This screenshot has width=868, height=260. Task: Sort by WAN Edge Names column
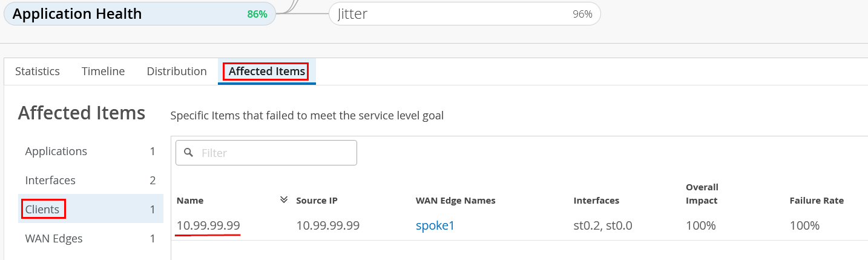click(456, 201)
